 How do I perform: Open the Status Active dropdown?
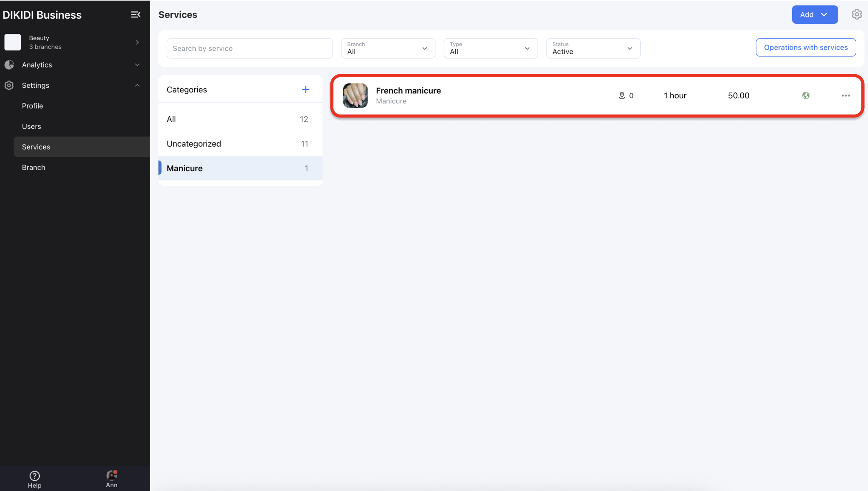[x=593, y=48]
